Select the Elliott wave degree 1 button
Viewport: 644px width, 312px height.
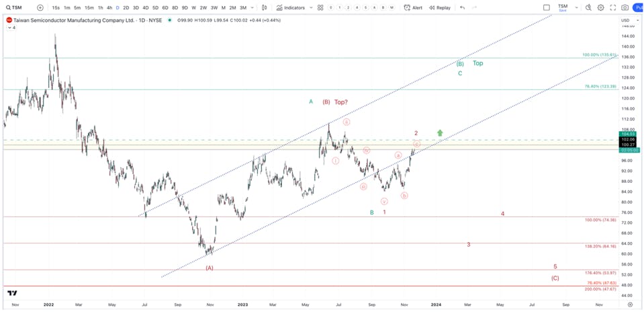(339, 7)
